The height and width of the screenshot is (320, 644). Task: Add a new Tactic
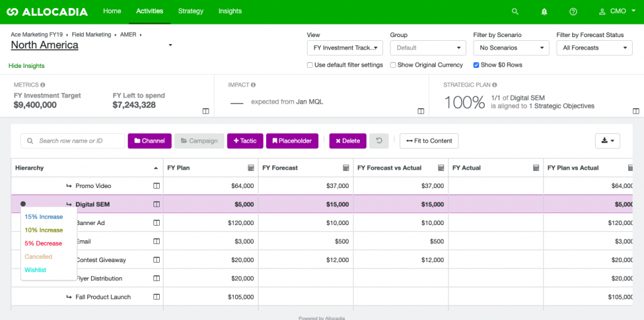click(x=245, y=140)
